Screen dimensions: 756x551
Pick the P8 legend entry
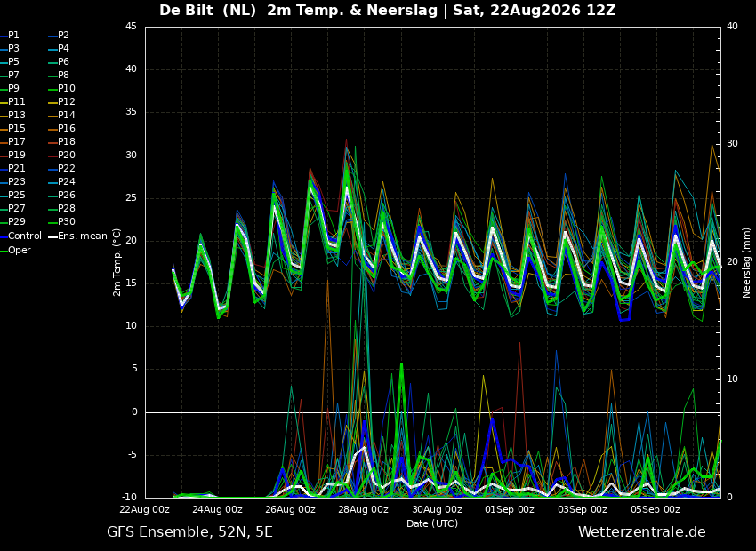64,76
